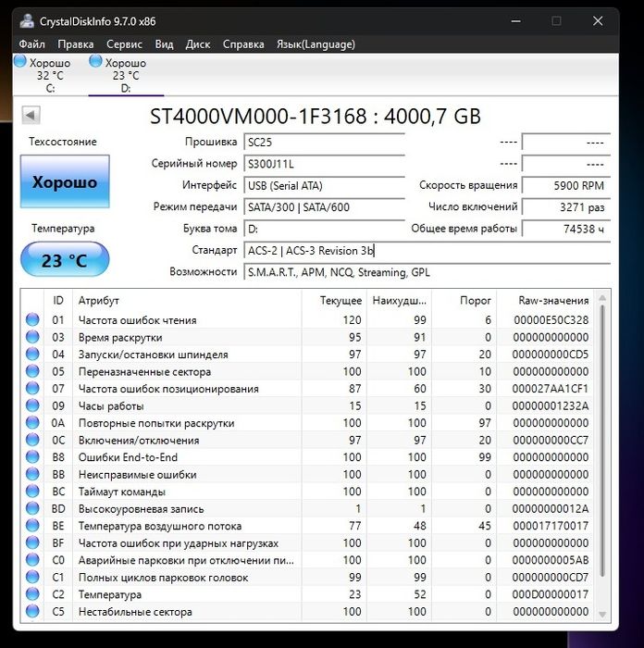Viewport: 644px width, 648px height.
Task: Click the Атрибут column header
Action: (x=187, y=301)
